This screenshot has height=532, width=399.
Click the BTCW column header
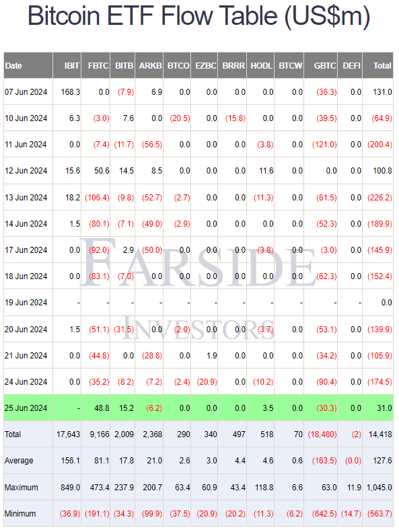pos(289,65)
